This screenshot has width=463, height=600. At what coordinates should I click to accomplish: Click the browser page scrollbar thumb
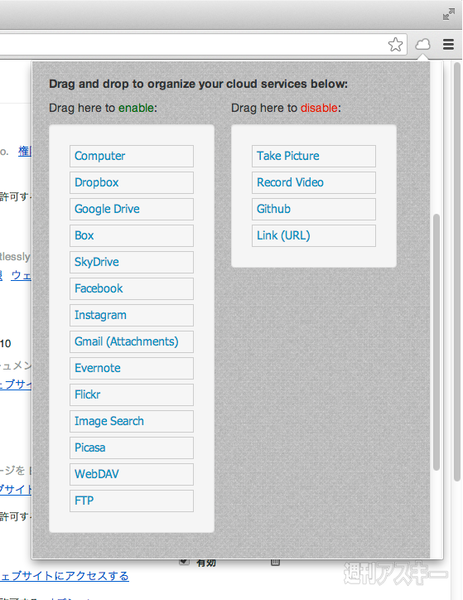pos(457,272)
